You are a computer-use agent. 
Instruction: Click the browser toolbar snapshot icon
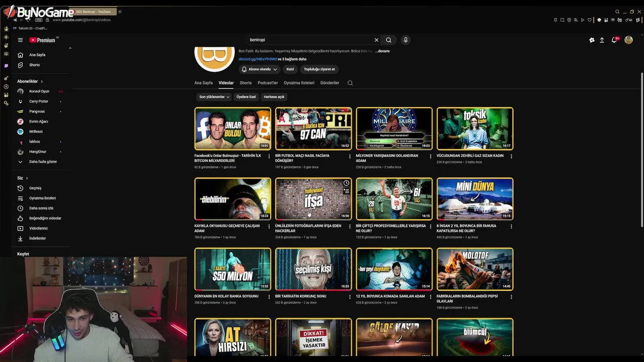point(562,20)
